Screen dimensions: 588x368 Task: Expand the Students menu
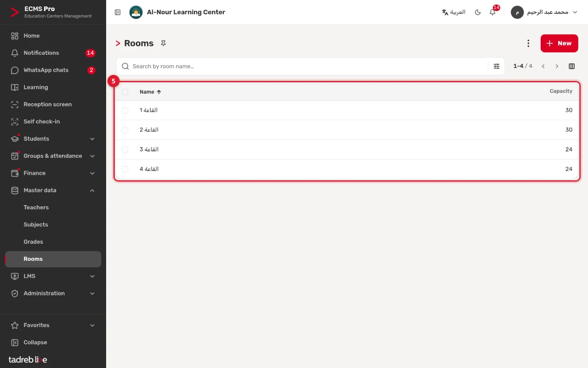(53, 139)
